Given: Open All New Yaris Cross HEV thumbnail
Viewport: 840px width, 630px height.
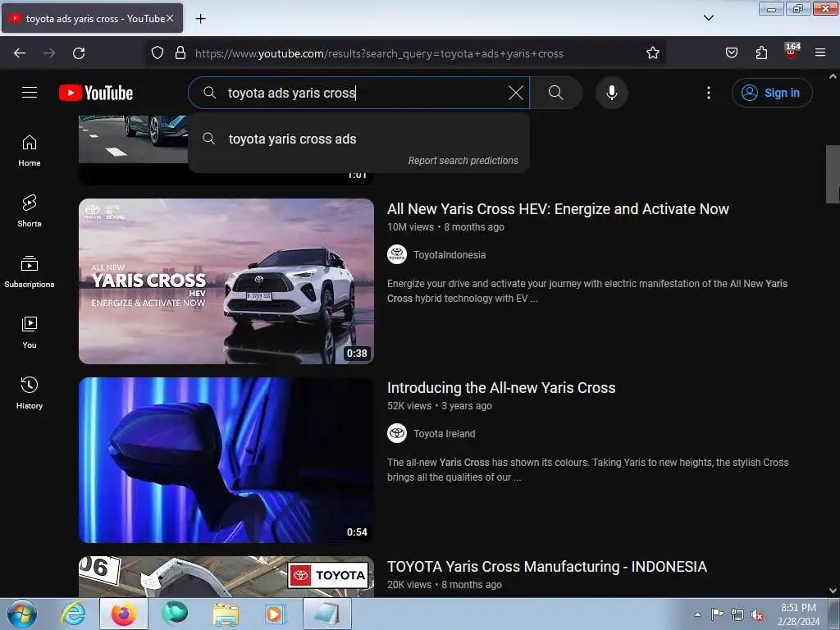Looking at the screenshot, I should click(x=226, y=281).
